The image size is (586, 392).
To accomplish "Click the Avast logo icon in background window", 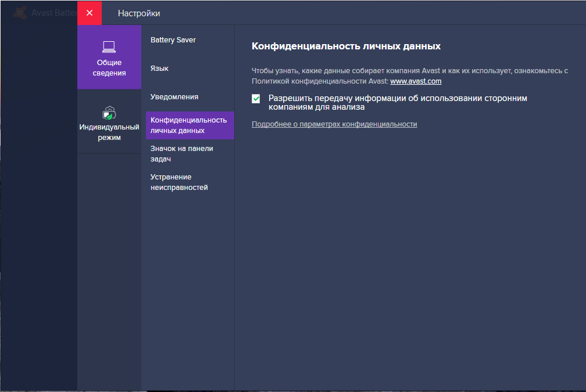I will [20, 13].
